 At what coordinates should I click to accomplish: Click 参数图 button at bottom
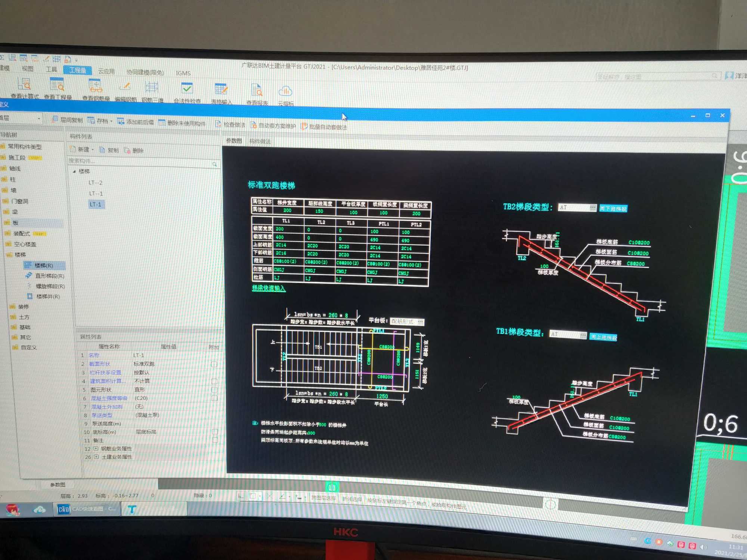[58, 485]
